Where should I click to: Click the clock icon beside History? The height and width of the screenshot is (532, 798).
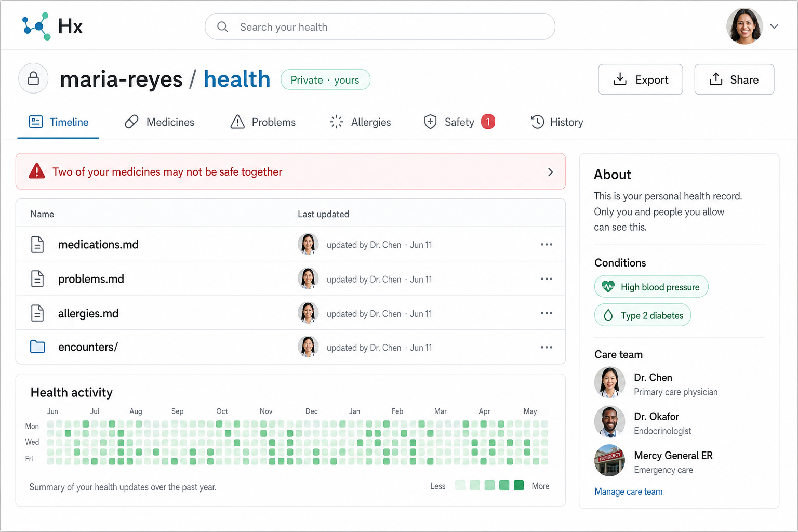coord(537,122)
